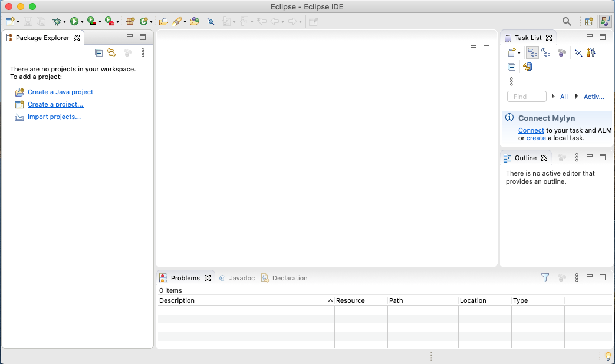Viewport: 615px width, 364px height.
Task: Click the 'Create a Java project' link
Action: (60, 92)
